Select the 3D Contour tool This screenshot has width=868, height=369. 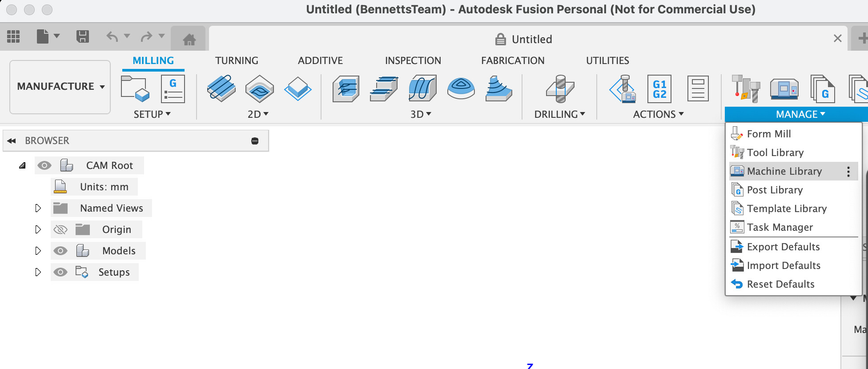461,88
